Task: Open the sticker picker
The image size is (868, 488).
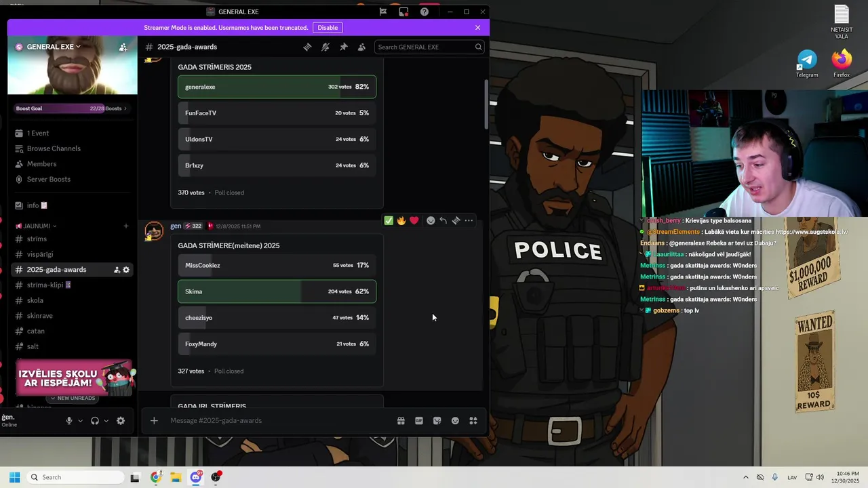Action: [437, 420]
